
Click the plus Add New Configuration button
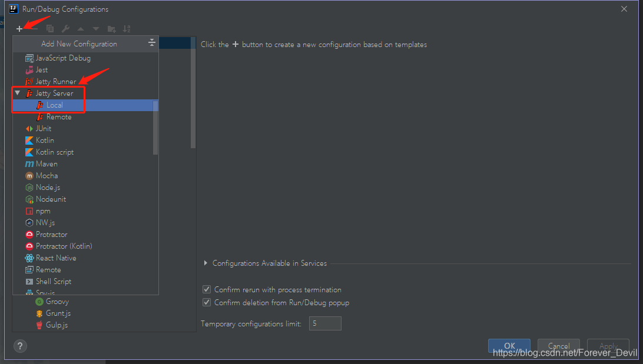click(x=19, y=29)
